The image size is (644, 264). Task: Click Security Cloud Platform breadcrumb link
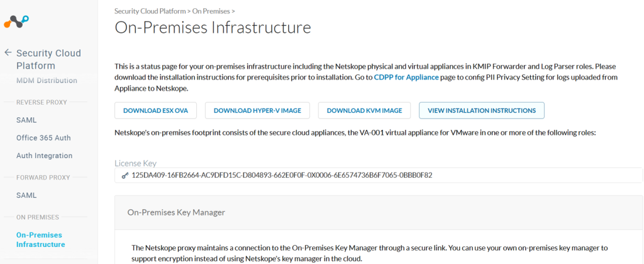tap(150, 11)
